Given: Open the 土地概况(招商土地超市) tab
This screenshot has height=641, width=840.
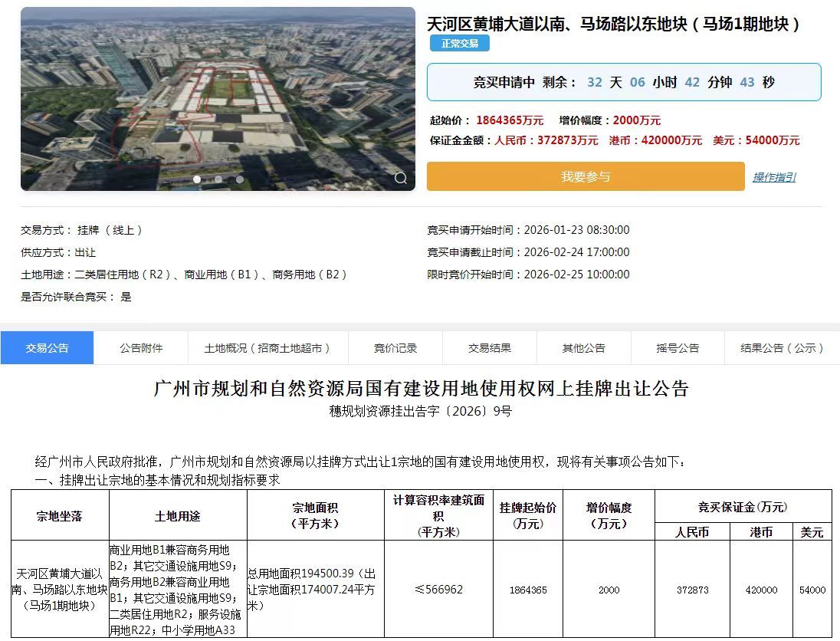Looking at the screenshot, I should point(267,348).
